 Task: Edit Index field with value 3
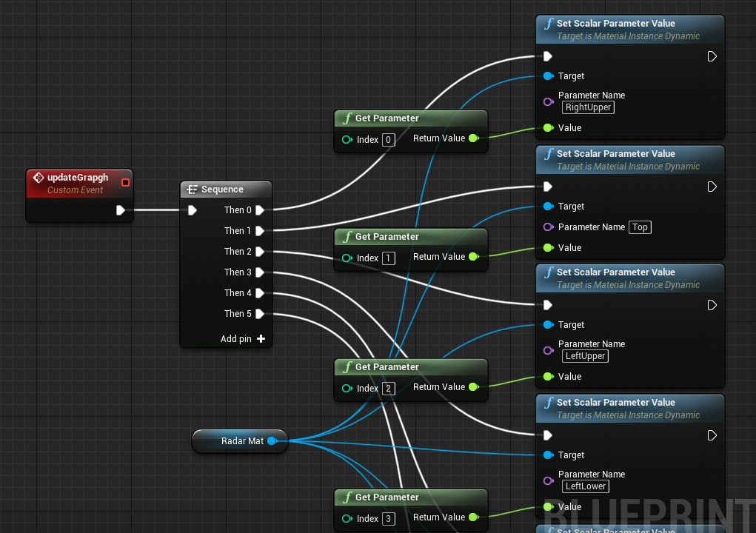click(389, 518)
